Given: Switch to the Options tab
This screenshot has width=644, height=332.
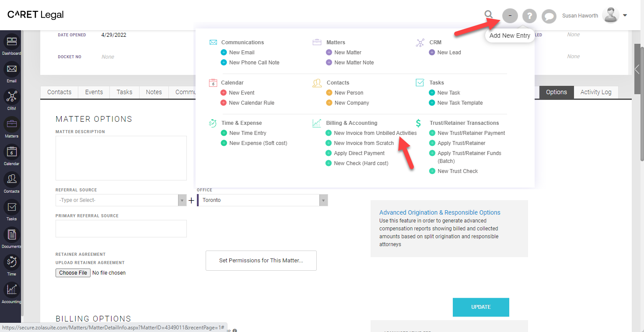Looking at the screenshot, I should 556,92.
